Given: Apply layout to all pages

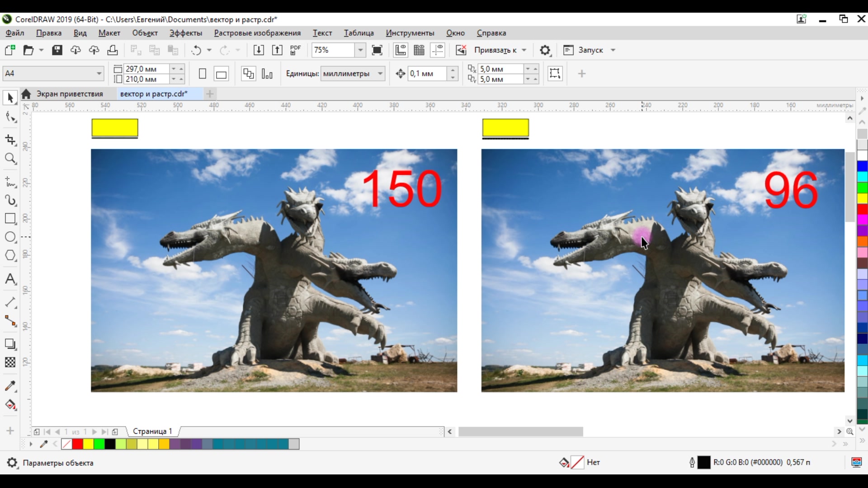Looking at the screenshot, I should pyautogui.click(x=249, y=74).
